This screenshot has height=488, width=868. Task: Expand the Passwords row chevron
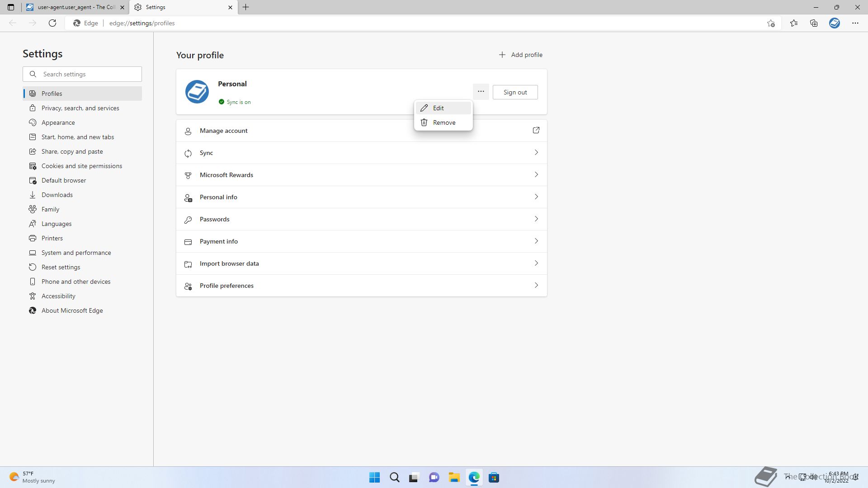pos(536,219)
